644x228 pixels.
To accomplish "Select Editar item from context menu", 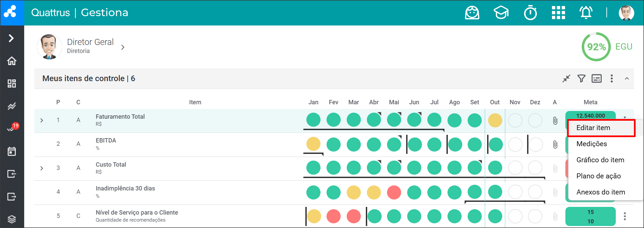I will tap(593, 128).
